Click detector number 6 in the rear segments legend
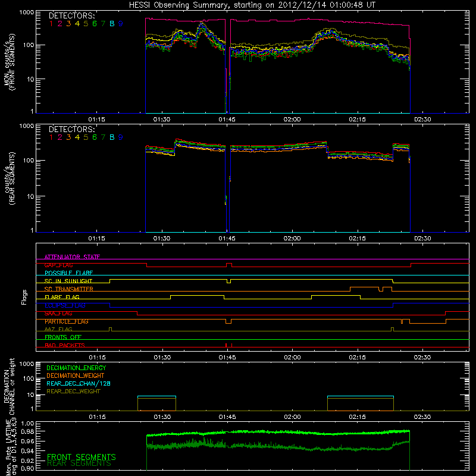This screenshot has width=476, height=476. (95, 137)
